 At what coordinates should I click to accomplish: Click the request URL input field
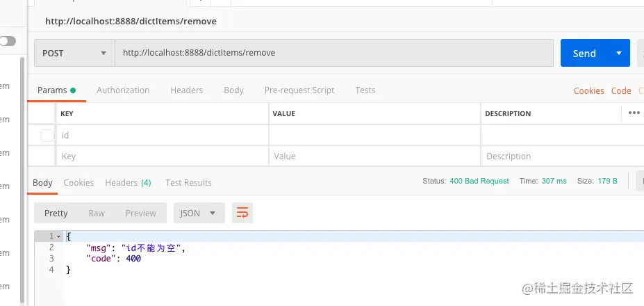pyautogui.click(x=333, y=53)
